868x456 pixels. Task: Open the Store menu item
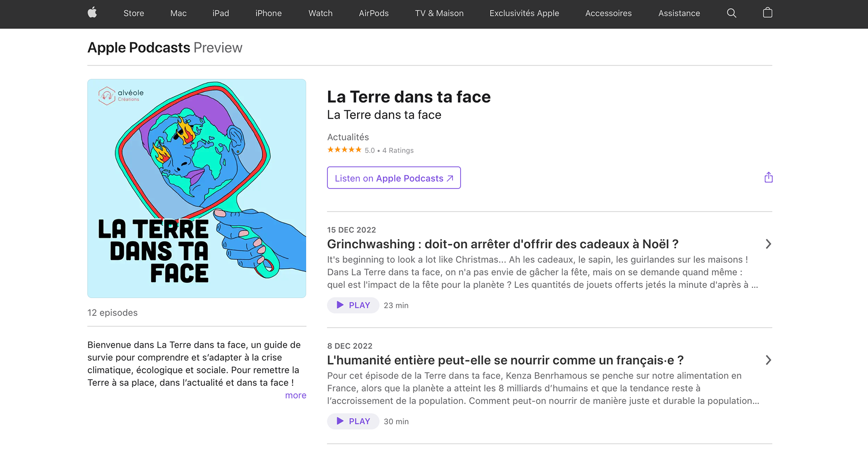tap(134, 13)
